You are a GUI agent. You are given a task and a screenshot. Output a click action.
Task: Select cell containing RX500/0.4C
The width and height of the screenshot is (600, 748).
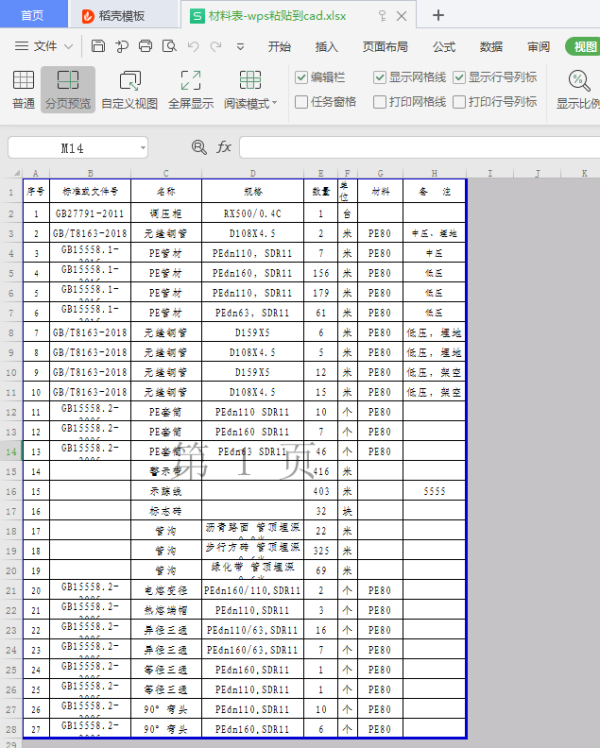coord(253,213)
